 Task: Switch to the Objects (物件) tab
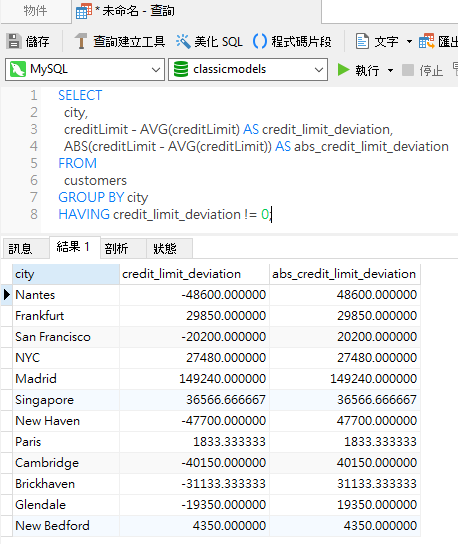[35, 11]
